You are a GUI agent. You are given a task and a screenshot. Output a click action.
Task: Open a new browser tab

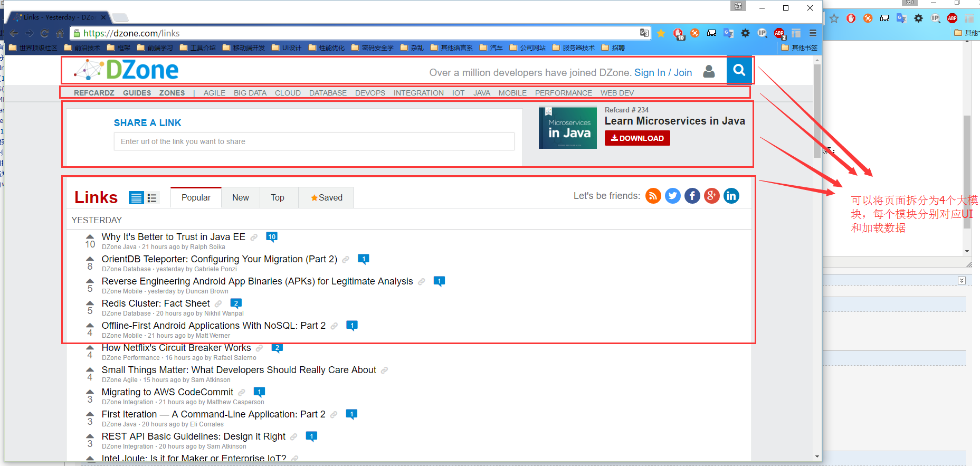click(121, 17)
